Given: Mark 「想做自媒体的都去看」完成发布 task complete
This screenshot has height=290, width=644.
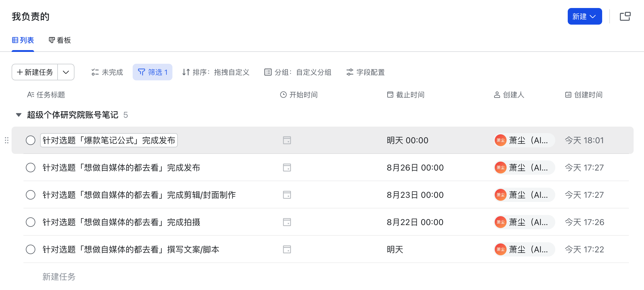Looking at the screenshot, I should point(31,168).
